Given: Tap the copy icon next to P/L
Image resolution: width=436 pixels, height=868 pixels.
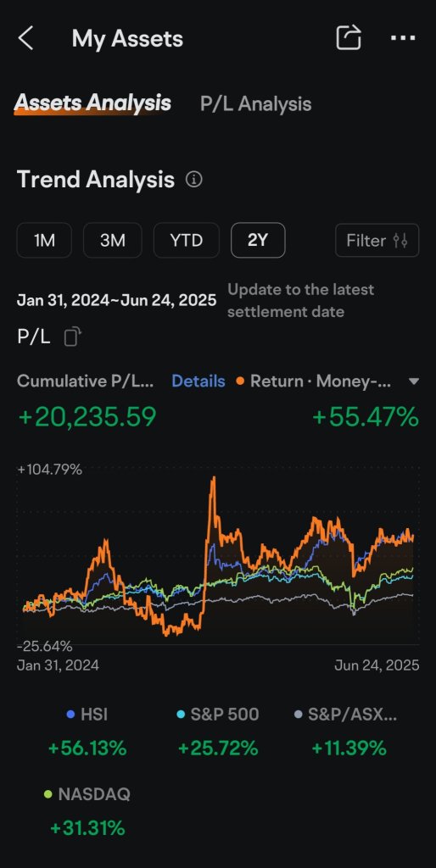Looking at the screenshot, I should pyautogui.click(x=73, y=337).
